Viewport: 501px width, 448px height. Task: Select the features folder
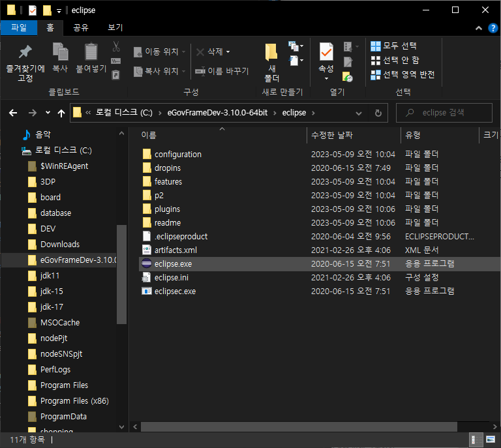coord(320,182)
